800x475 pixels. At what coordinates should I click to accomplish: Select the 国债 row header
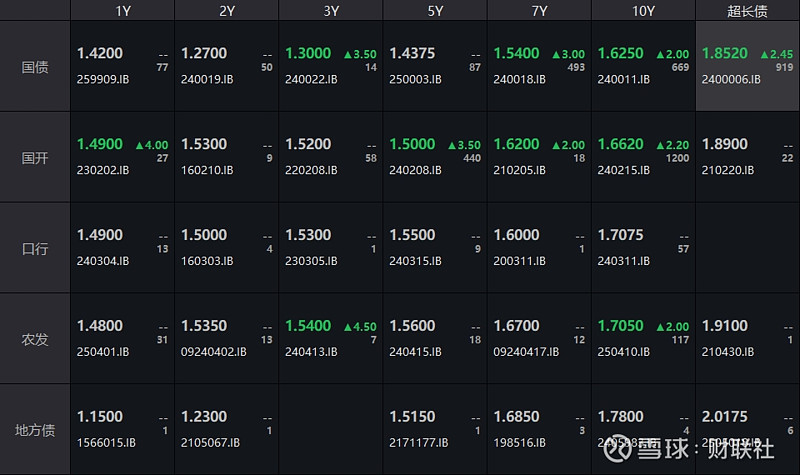36,67
